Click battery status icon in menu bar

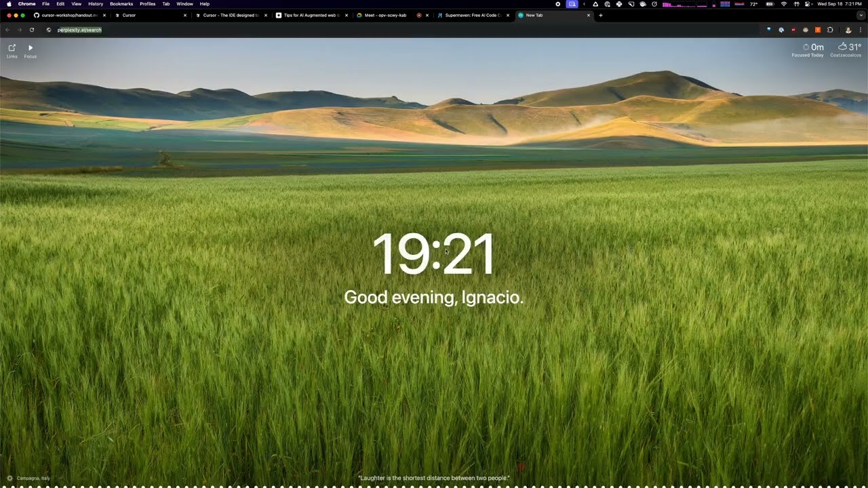pos(769,4)
